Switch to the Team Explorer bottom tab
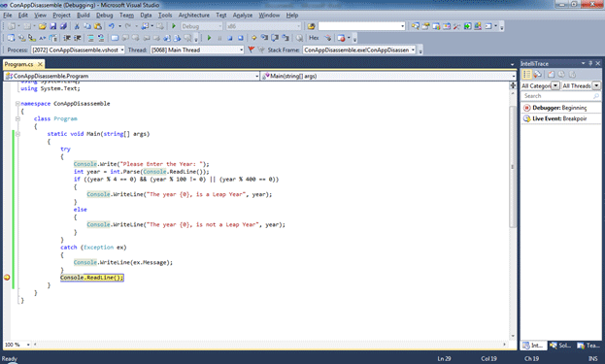605x364 pixels. pos(588,346)
